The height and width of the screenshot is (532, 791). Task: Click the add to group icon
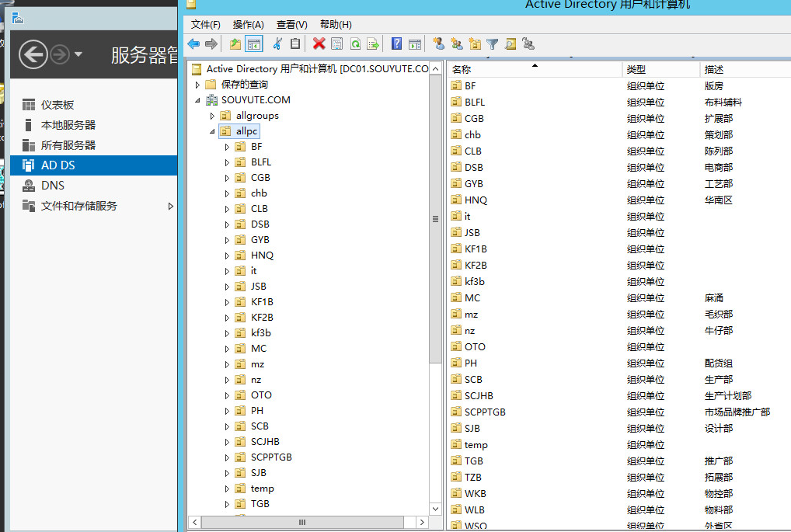click(528, 43)
